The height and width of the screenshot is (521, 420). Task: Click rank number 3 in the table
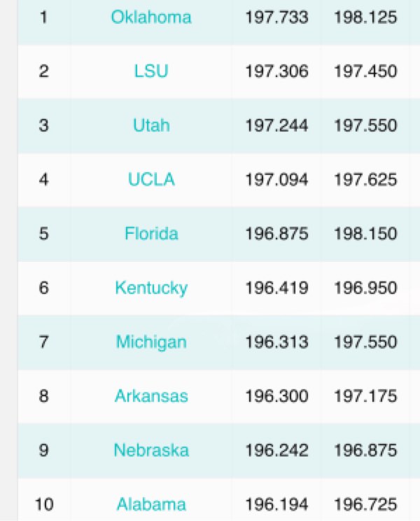tap(44, 125)
